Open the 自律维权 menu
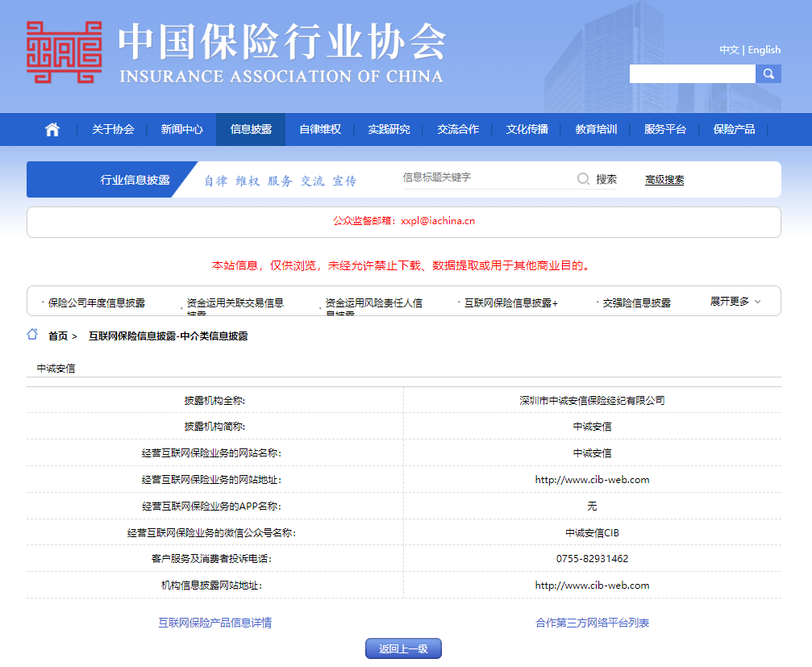Image resolution: width=812 pixels, height=667 pixels. pyautogui.click(x=320, y=130)
